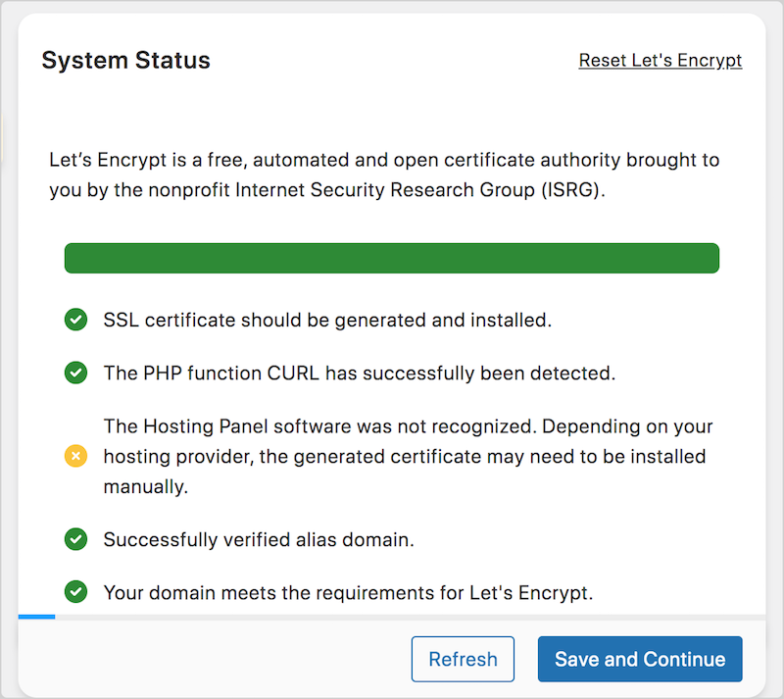
Task: Click the green progress bar
Action: (392, 257)
